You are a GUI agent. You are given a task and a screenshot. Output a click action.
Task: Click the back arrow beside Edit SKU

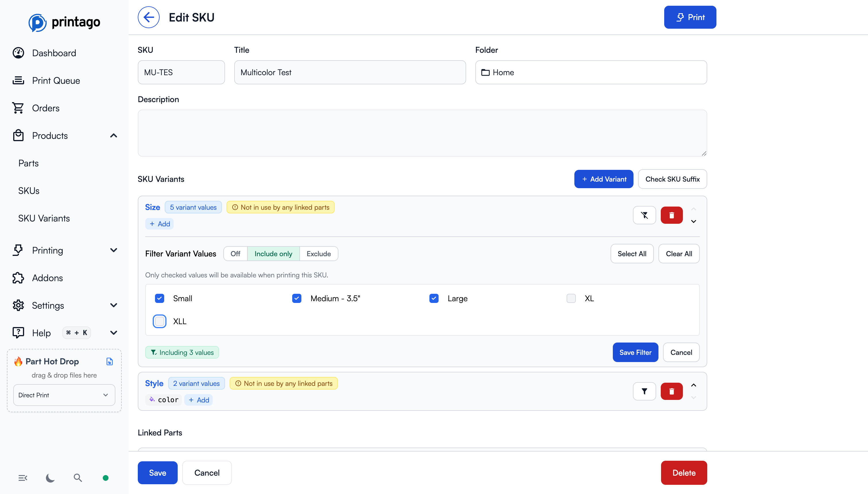pos(148,17)
